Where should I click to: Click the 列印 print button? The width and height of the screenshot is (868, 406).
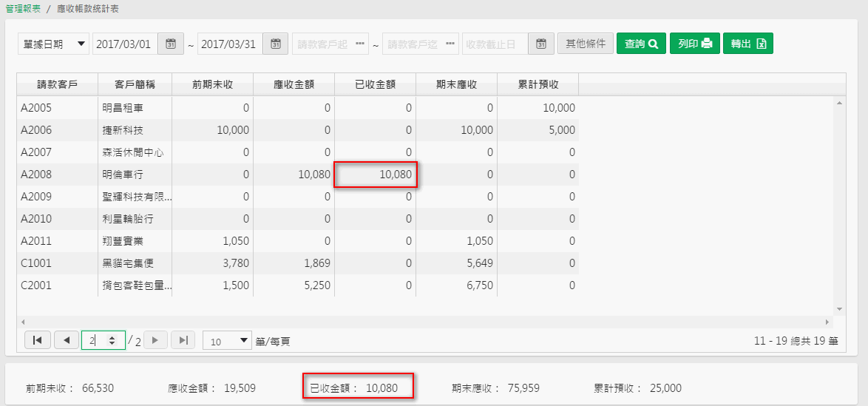(x=695, y=44)
